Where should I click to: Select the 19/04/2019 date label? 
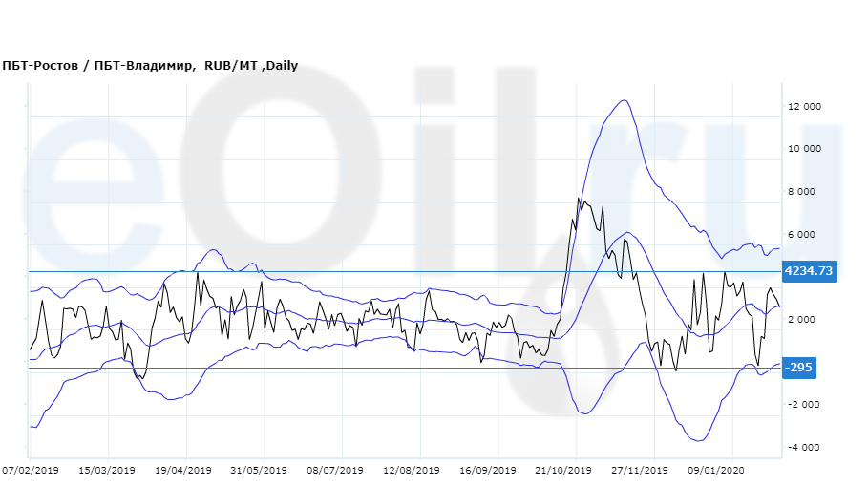tap(183, 471)
